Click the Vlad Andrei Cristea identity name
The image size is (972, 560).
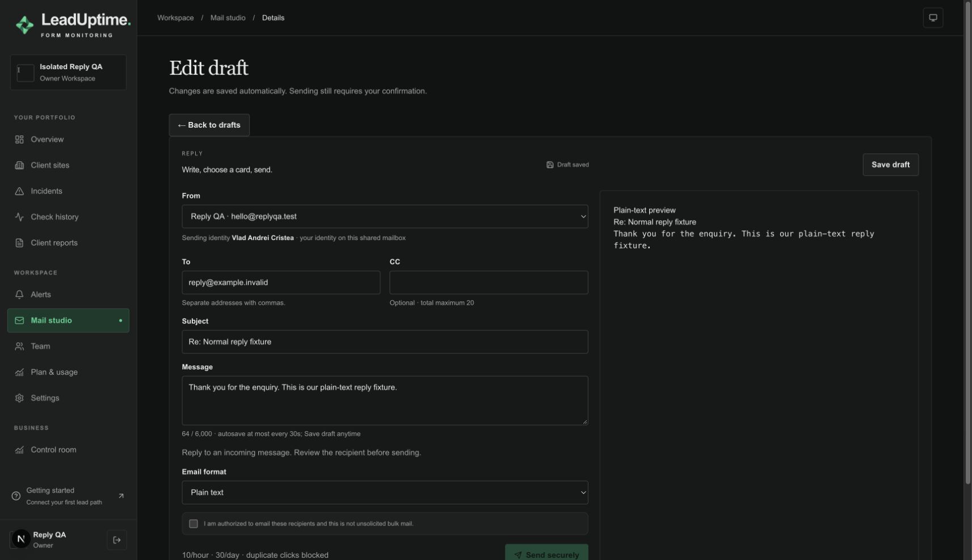263,238
